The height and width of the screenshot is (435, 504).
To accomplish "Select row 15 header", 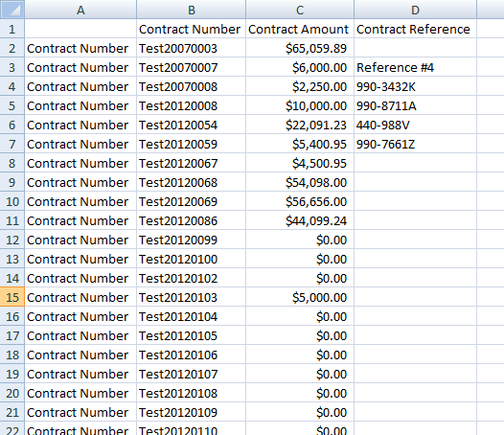I will [x=12, y=297].
